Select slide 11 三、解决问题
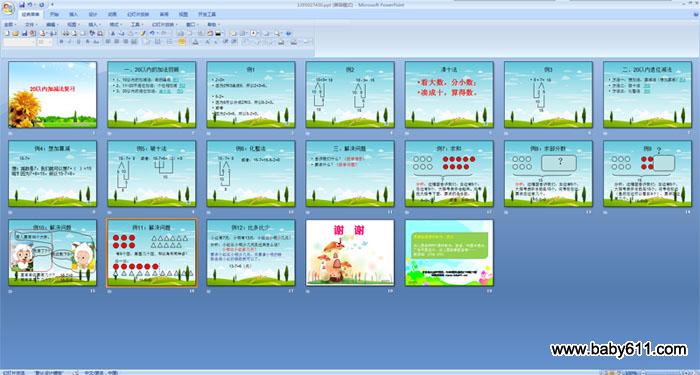This screenshot has height=375, width=700. [x=350, y=174]
